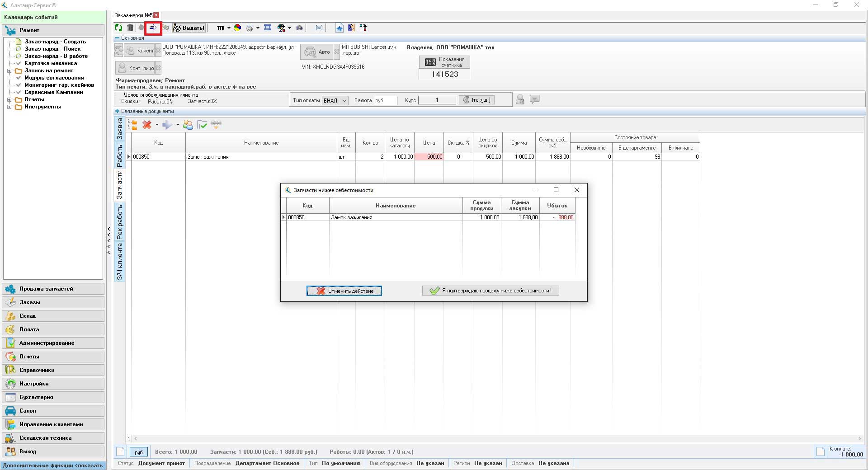The width and height of the screenshot is (868, 470).
Task: Click the trash can delete icon
Action: point(130,28)
